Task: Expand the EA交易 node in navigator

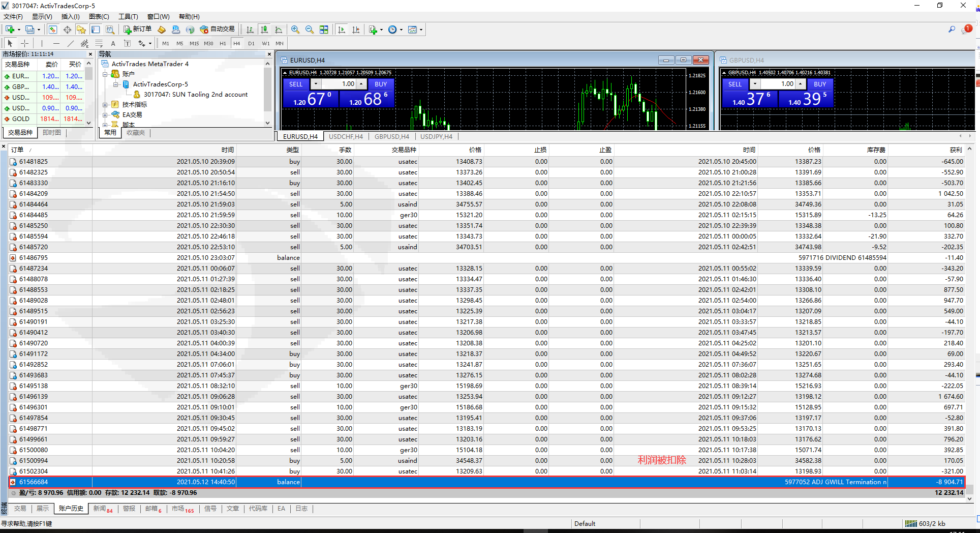Action: click(105, 115)
